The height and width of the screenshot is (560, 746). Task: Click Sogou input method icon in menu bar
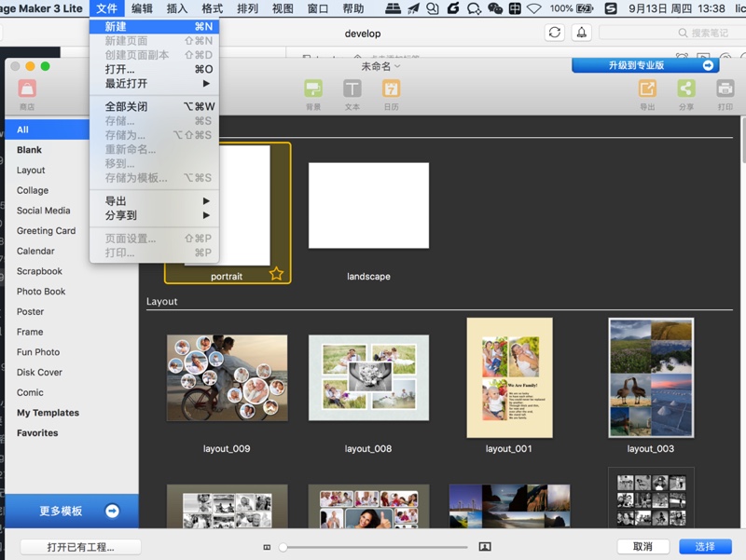611,8
